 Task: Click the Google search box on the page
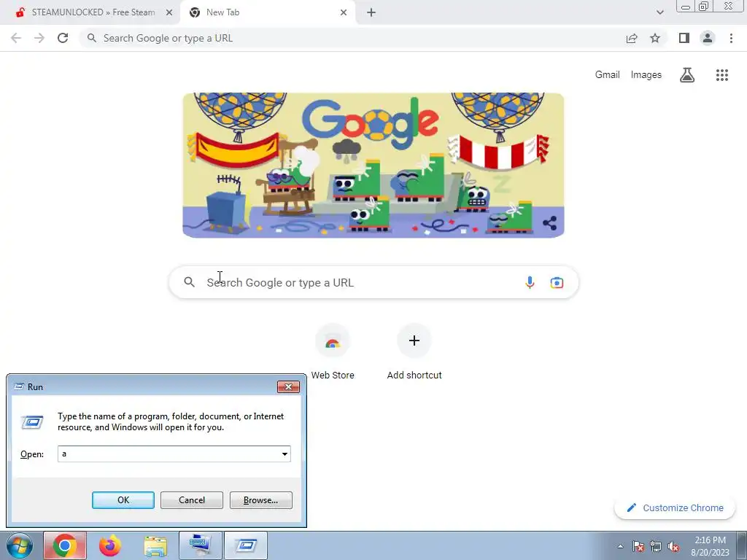[373, 282]
